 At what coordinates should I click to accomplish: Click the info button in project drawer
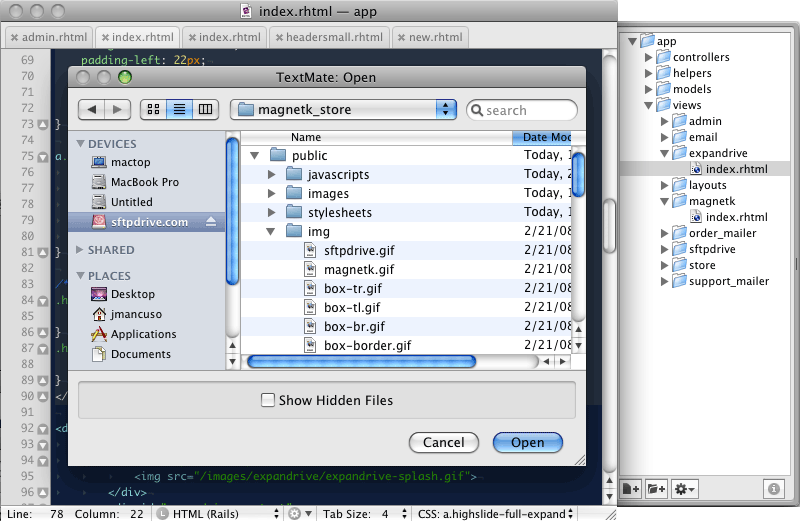[x=773, y=489]
